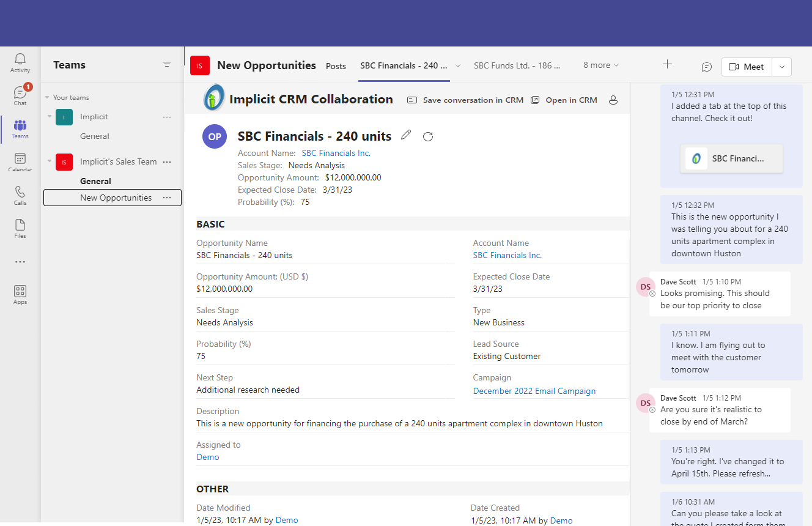The width and height of the screenshot is (812, 526).
Task: Collapse the Implicit's Sales Team arrow
Action: pos(49,161)
